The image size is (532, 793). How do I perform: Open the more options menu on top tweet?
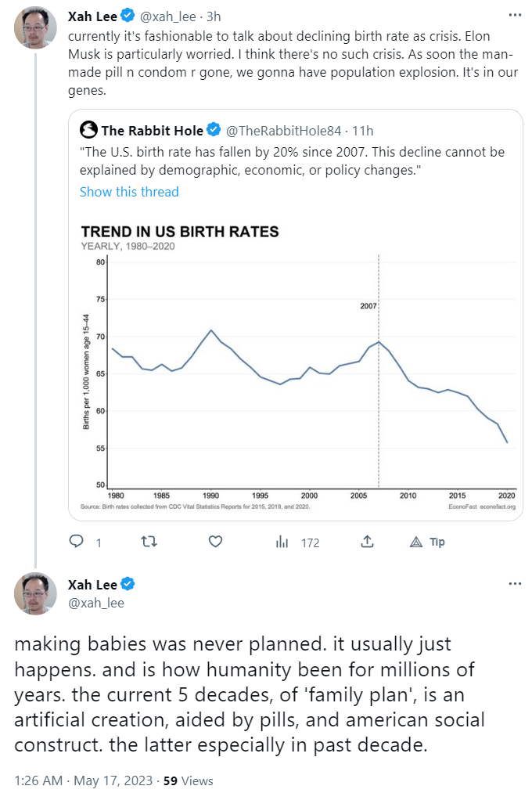click(x=514, y=14)
